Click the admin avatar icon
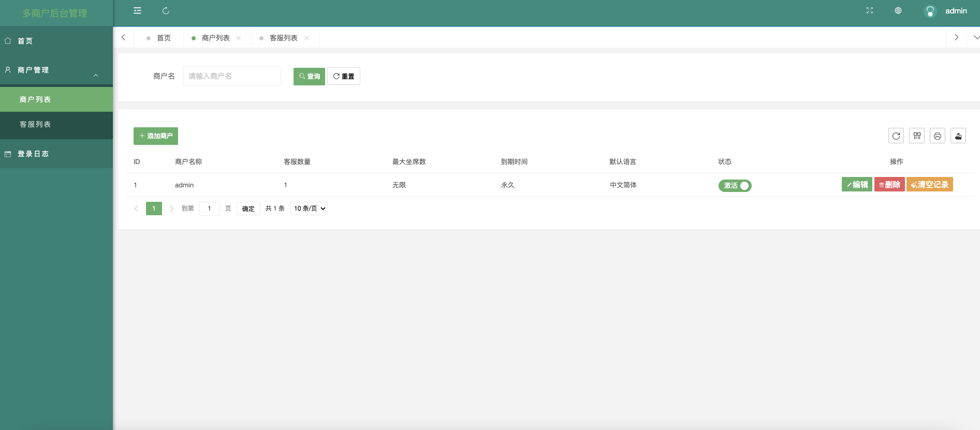Viewport: 980px width, 430px height. click(930, 11)
